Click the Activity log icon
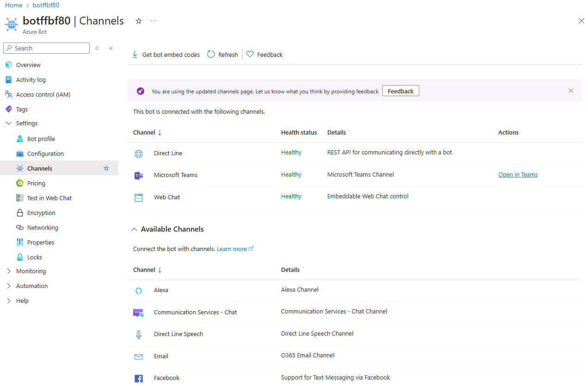The width and height of the screenshot is (588, 386). (x=9, y=80)
